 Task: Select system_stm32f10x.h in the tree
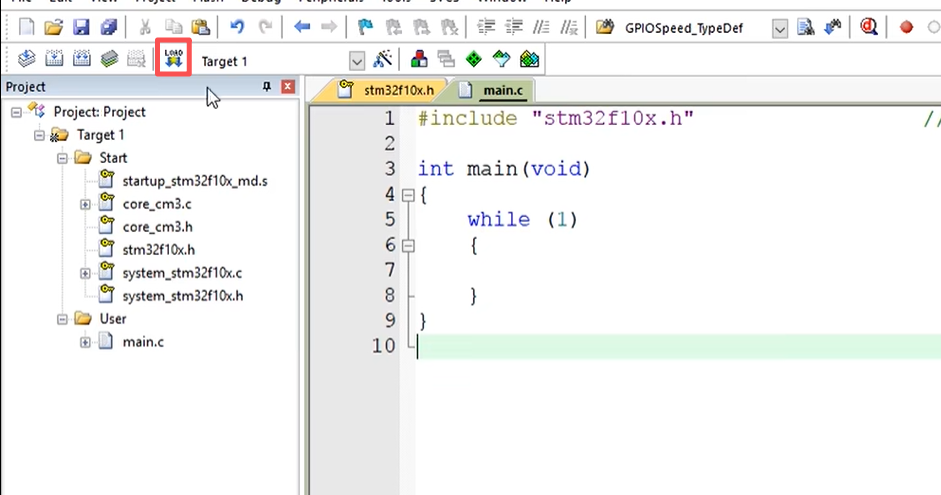click(182, 296)
